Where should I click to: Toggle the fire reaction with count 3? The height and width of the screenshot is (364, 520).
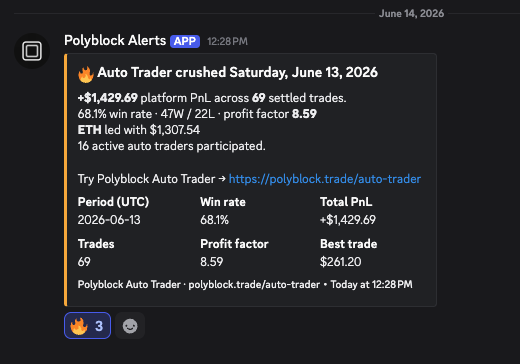pyautogui.click(x=87, y=326)
